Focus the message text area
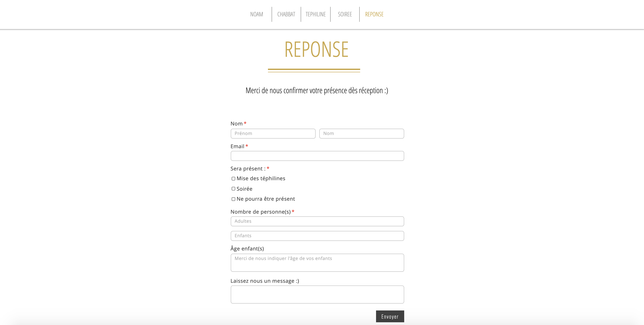This screenshot has height=325, width=644. click(317, 295)
